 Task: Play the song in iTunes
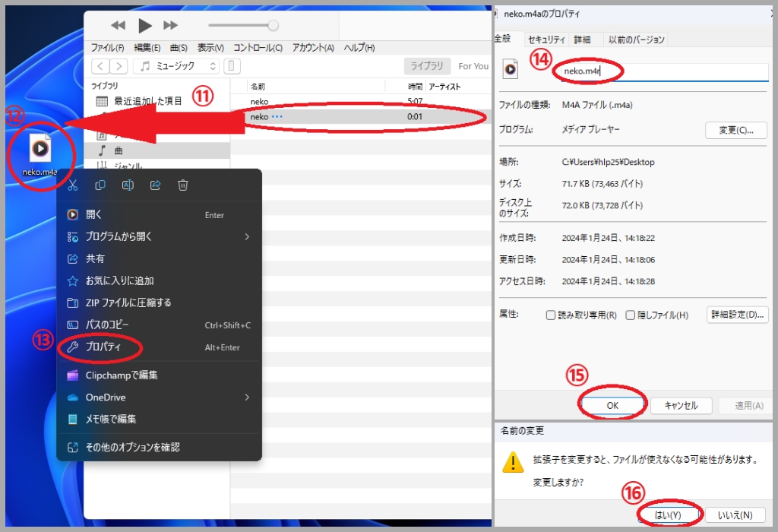tap(145, 25)
